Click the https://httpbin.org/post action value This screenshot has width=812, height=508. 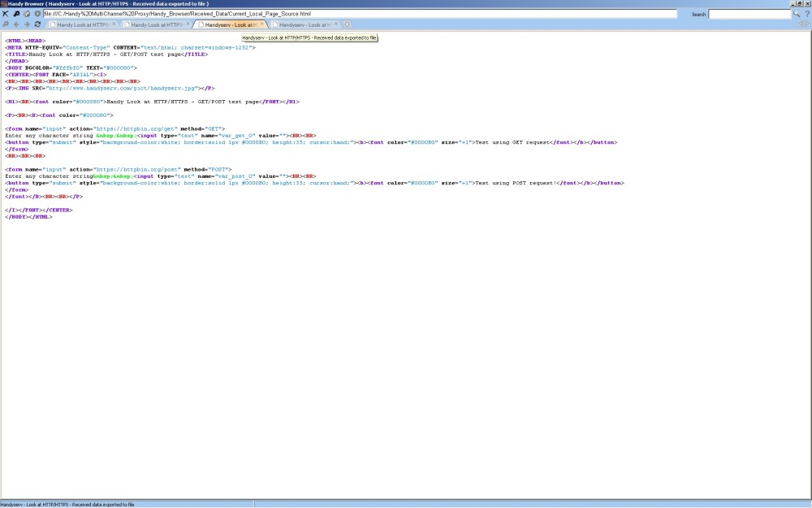[137, 170]
